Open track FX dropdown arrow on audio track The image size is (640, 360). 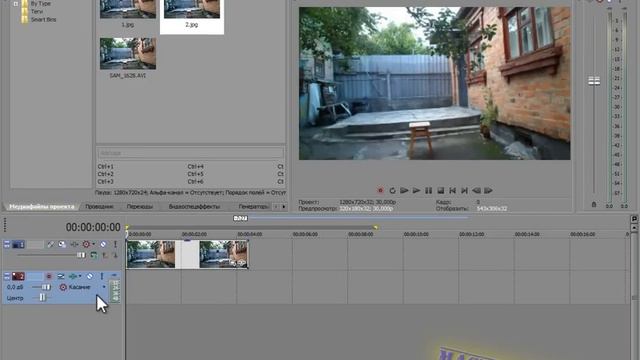click(x=80, y=276)
